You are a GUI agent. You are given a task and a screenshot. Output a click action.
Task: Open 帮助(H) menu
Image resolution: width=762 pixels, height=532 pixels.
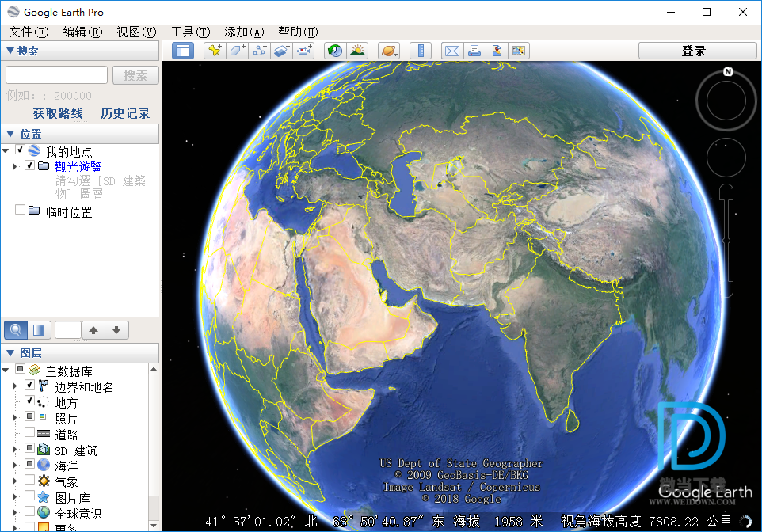(298, 32)
